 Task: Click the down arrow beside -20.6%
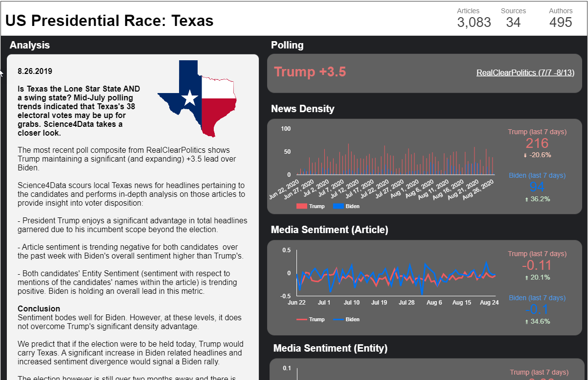click(x=525, y=155)
